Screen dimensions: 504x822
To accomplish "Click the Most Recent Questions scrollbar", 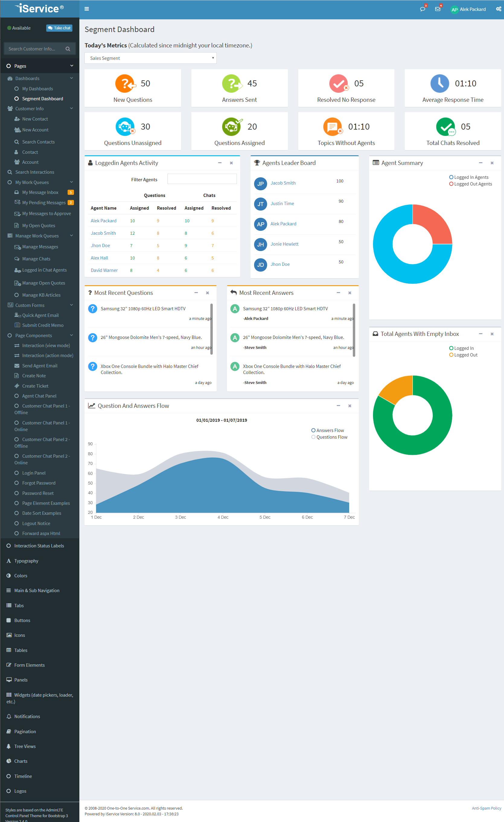I will coord(211,330).
